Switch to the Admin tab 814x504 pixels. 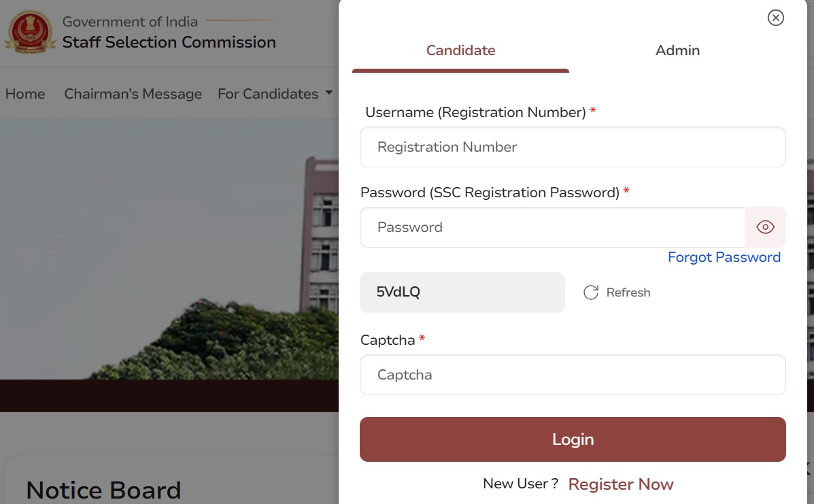[x=677, y=50]
